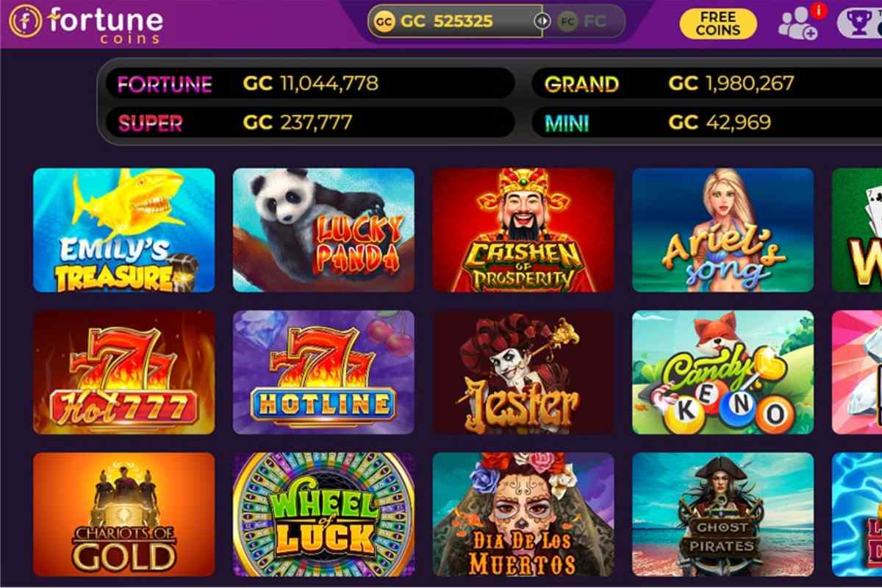
Task: Launch the Jester game tile
Action: (523, 372)
